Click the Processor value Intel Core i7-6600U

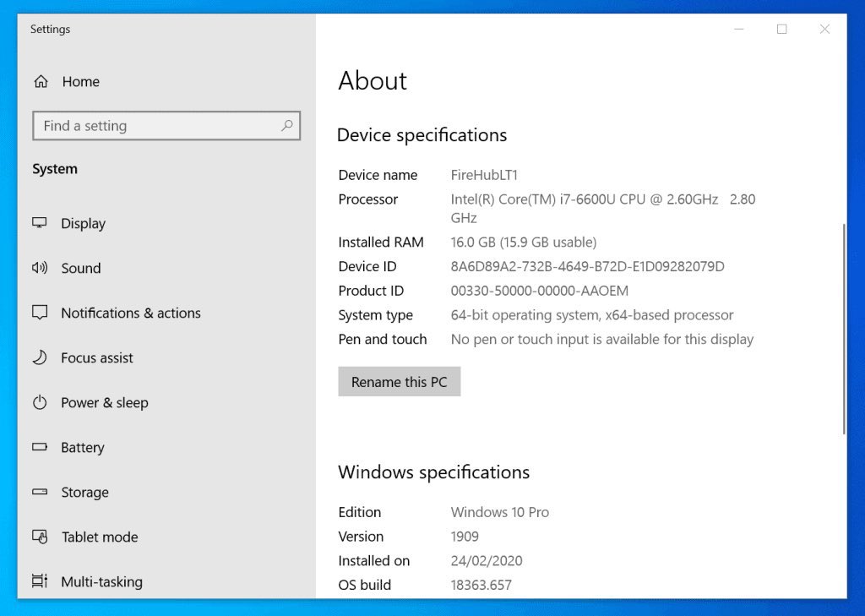click(603, 208)
